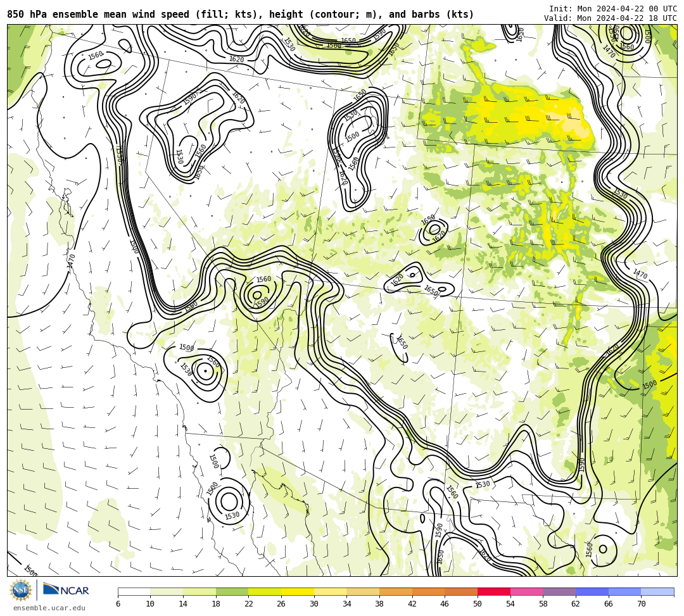This screenshot has width=684, height=616.
Task: Pick the periwinkle 66–70 kt colorbar segment
Action: pyautogui.click(x=624, y=591)
